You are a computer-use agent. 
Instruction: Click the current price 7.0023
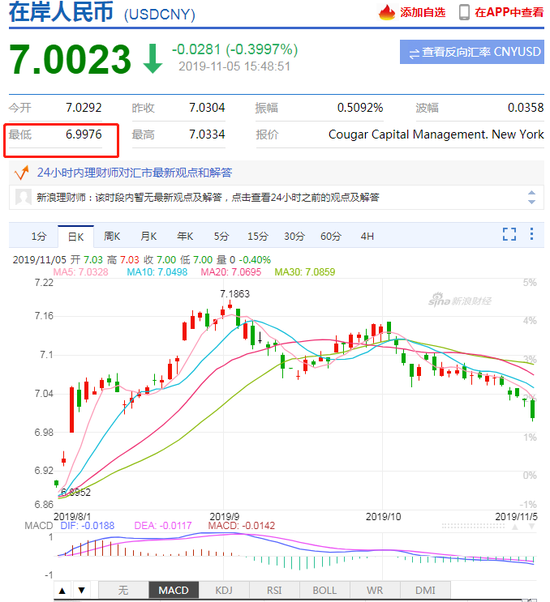(x=70, y=59)
